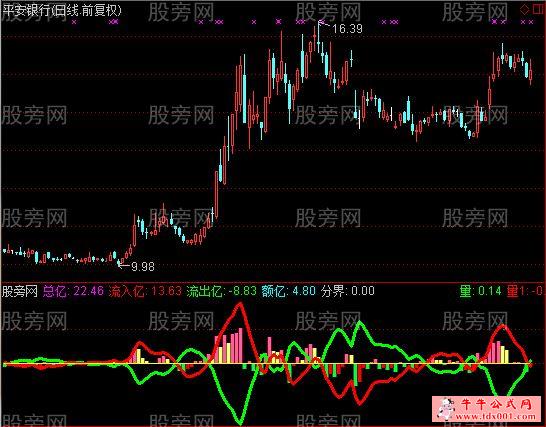Select the 平安银行(日线.前复权) chart title

pos(62,10)
